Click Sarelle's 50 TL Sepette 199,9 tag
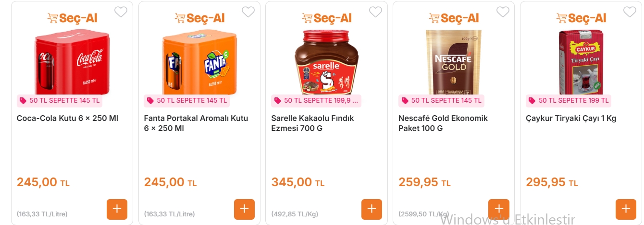 [x=317, y=101]
